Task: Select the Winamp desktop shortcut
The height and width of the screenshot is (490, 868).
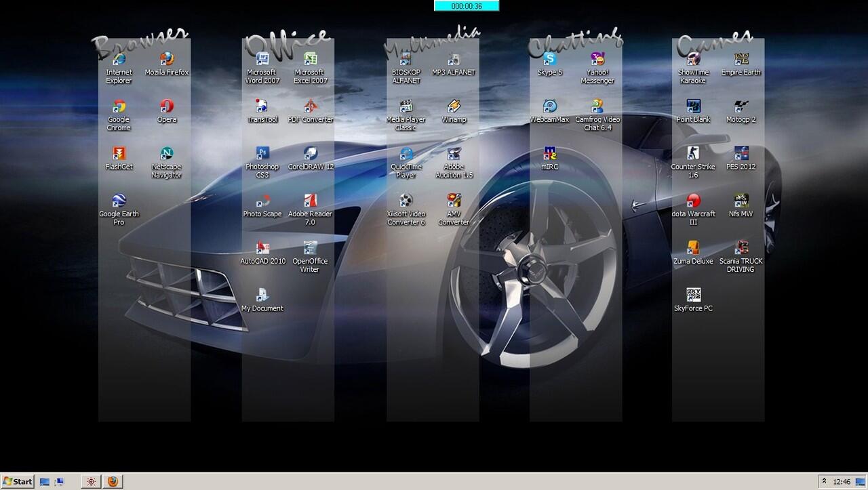Action: pyautogui.click(x=454, y=107)
